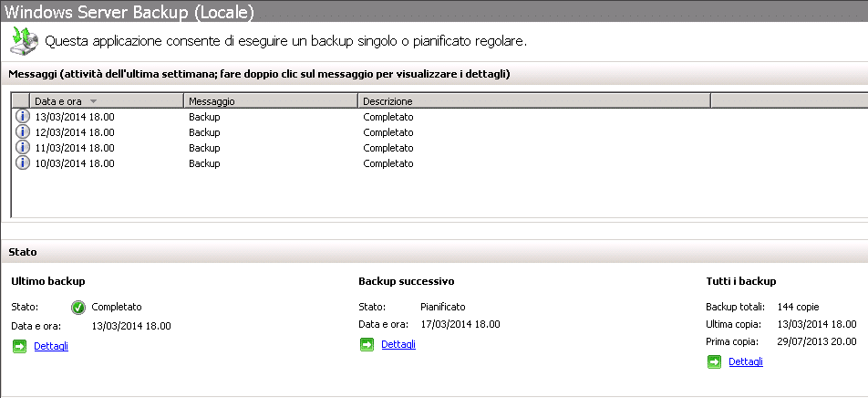Click the Ultima copia date 13/03/2014 18.00
The image size is (868, 398).
pyautogui.click(x=817, y=324)
